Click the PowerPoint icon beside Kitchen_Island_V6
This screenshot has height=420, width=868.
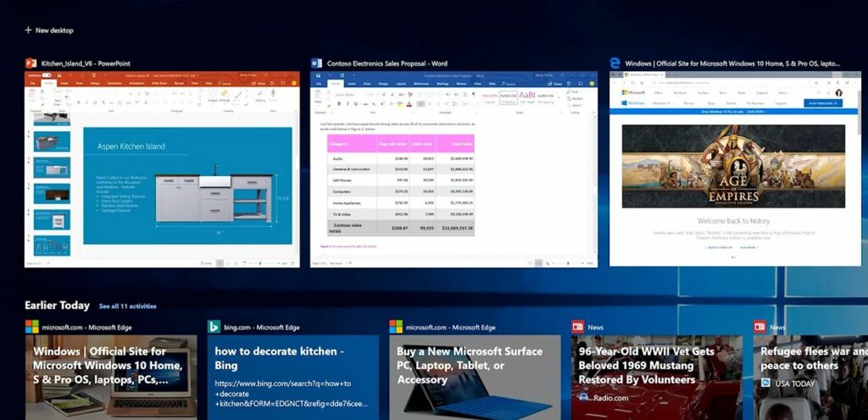coord(31,64)
